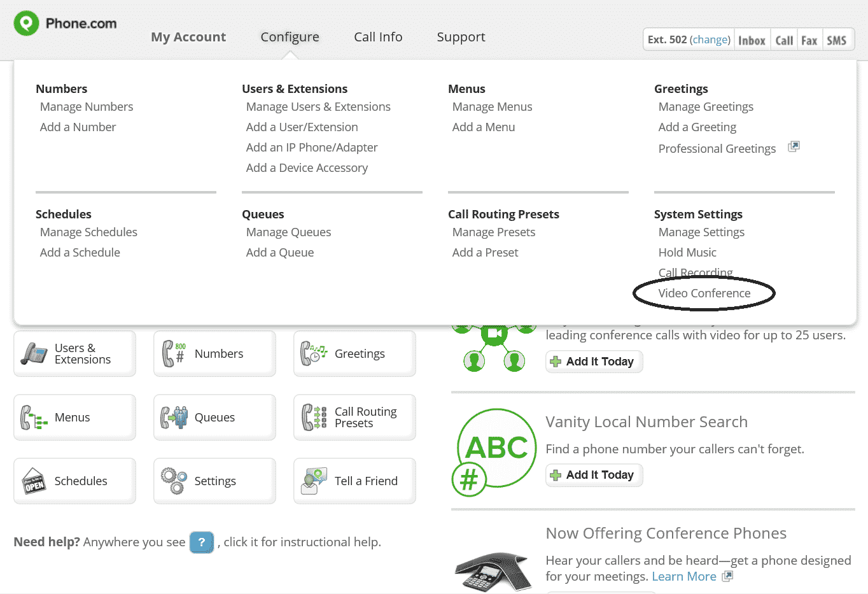Click Add It Today for Vanity Number Search
The height and width of the screenshot is (594, 868).
point(594,475)
